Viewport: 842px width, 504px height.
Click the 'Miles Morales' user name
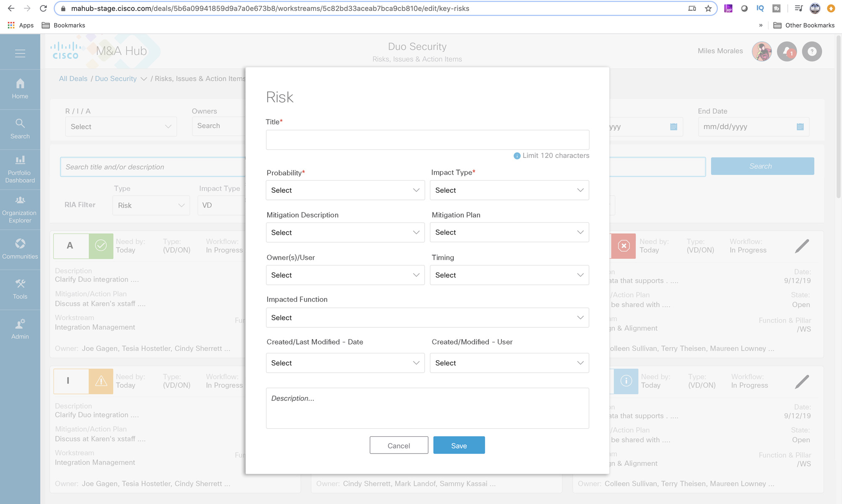click(x=720, y=51)
